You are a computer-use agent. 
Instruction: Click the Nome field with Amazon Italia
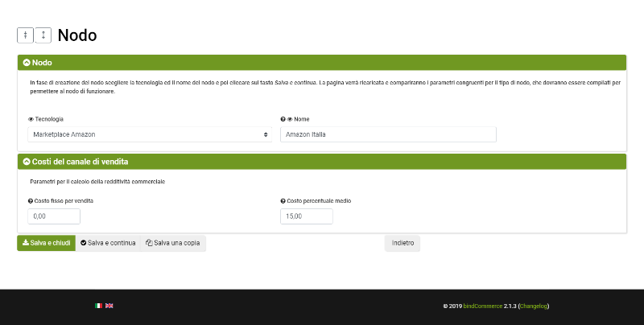pyautogui.click(x=388, y=134)
